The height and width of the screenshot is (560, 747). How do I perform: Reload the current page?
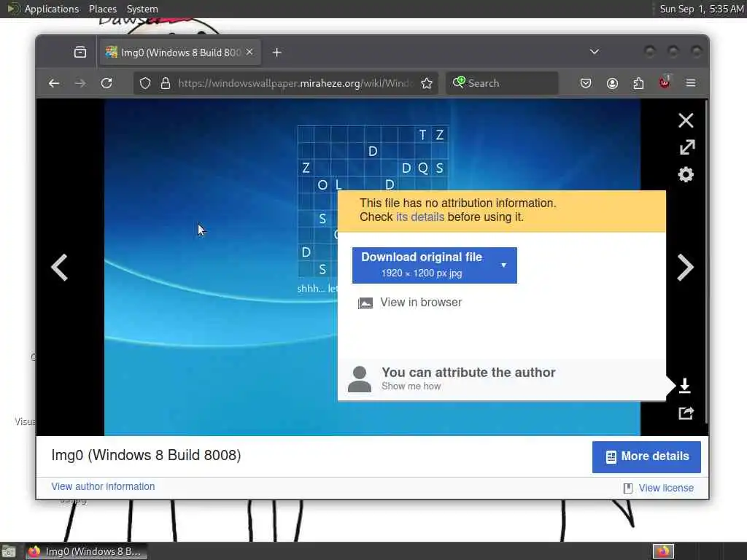click(107, 83)
